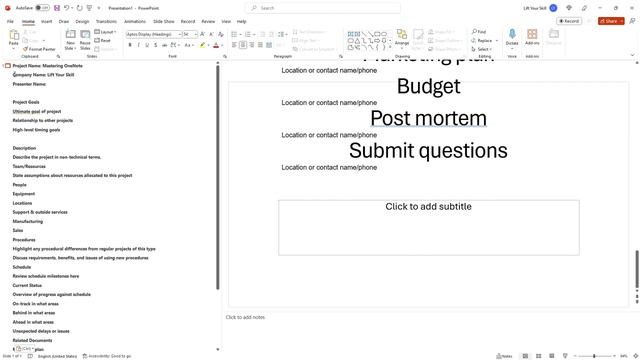640x360 pixels.
Task: Open the Slide Show tab
Action: tap(163, 21)
